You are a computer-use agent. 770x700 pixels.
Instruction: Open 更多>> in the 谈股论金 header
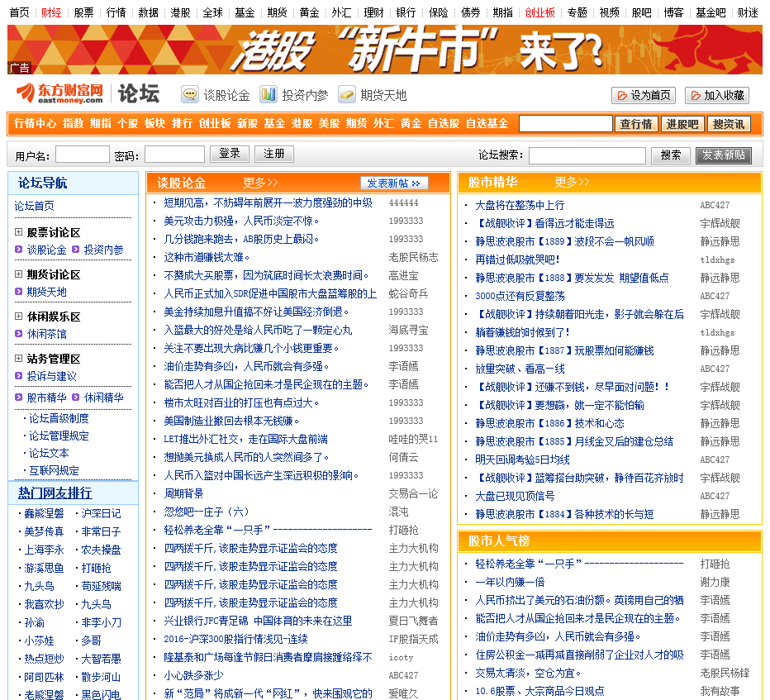pyautogui.click(x=261, y=183)
